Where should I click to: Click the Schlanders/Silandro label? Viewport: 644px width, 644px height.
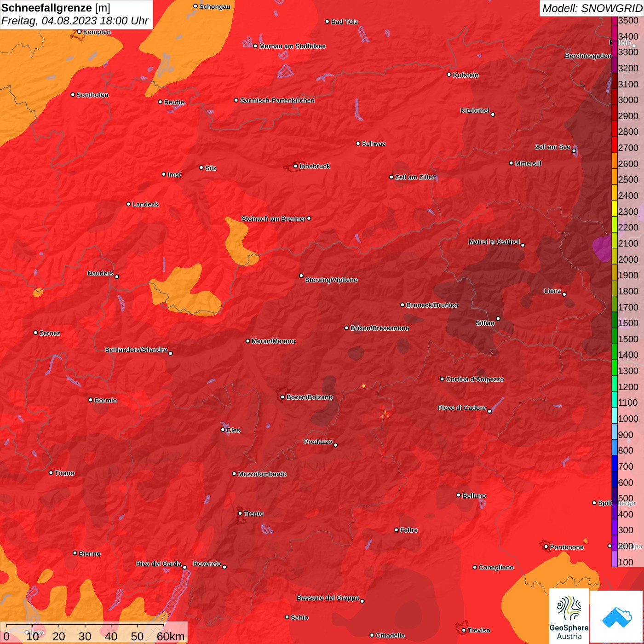[136, 350]
